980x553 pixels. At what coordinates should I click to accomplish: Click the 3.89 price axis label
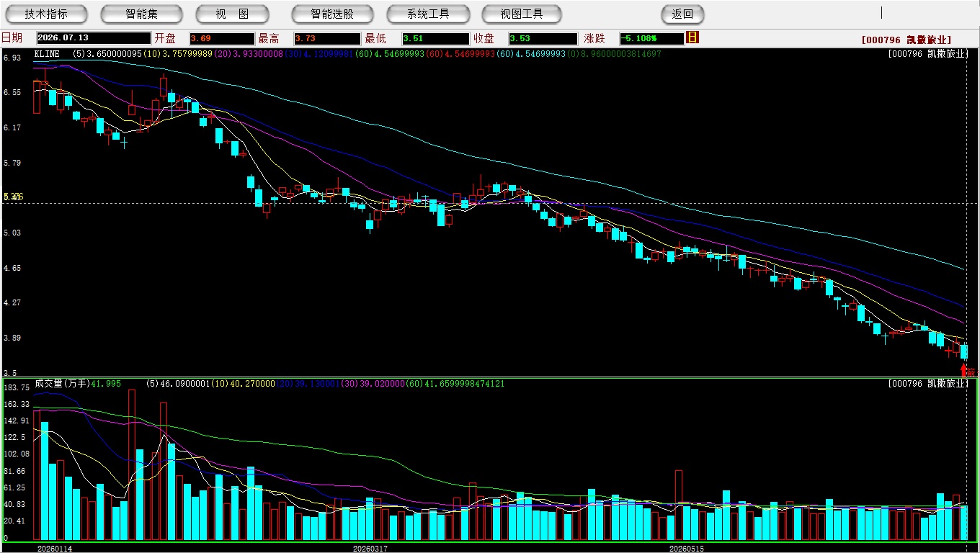12,338
